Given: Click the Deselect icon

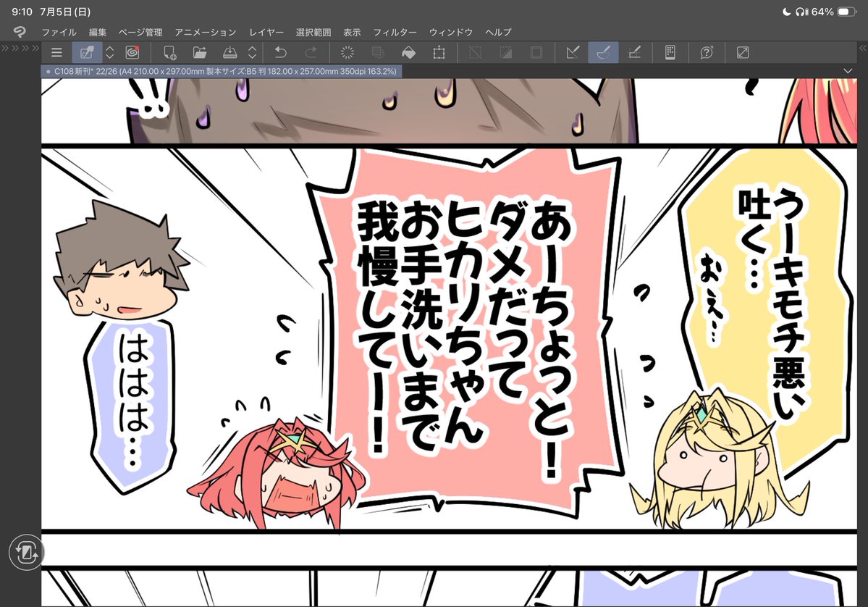Looking at the screenshot, I should click(476, 53).
